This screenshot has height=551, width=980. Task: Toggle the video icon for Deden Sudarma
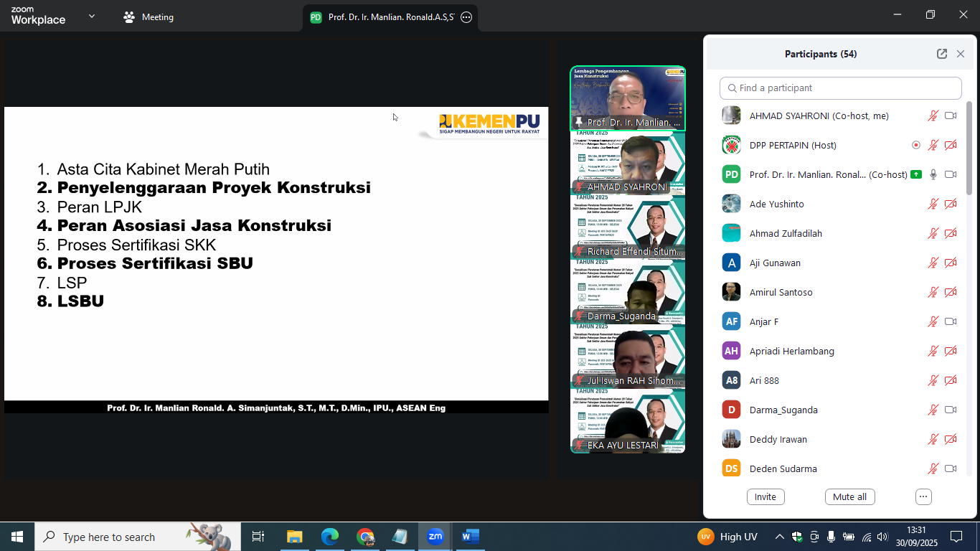(x=951, y=468)
